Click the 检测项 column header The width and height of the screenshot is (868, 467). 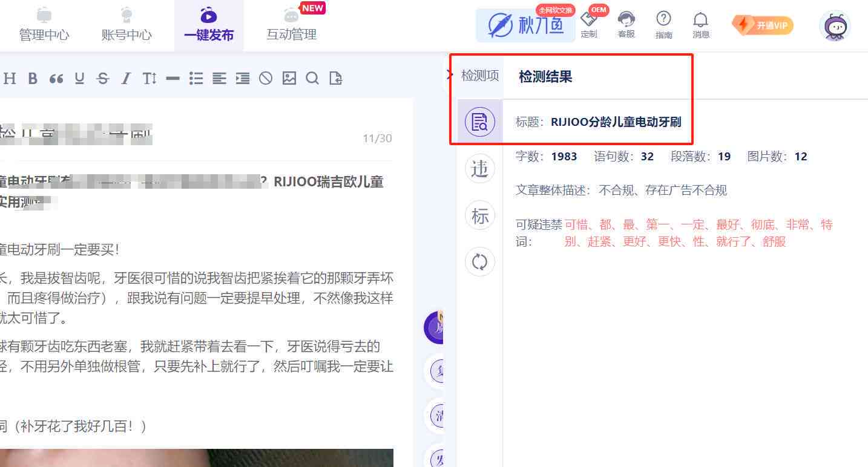pyautogui.click(x=480, y=76)
